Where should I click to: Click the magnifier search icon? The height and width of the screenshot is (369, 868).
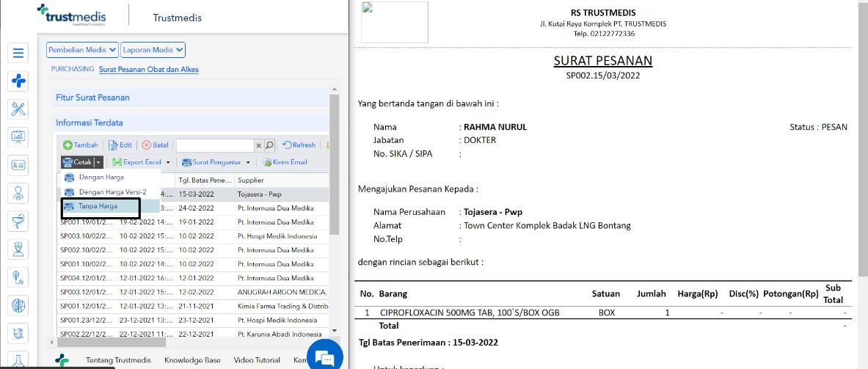tap(269, 145)
